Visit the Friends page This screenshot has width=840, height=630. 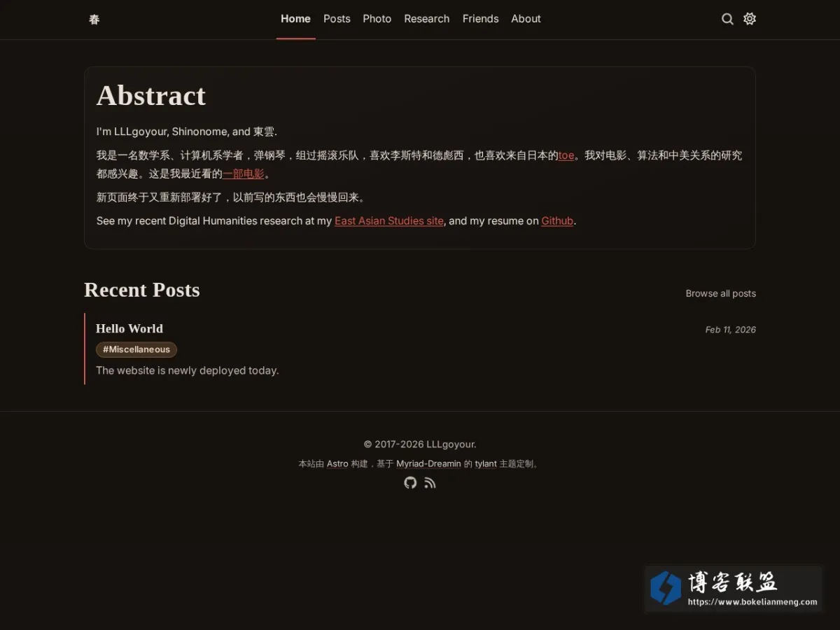[480, 19]
